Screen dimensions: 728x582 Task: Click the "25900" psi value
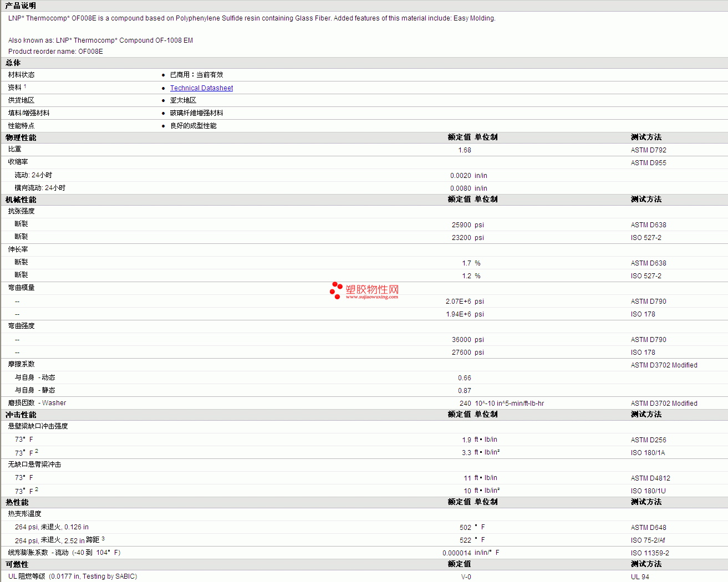[461, 225]
